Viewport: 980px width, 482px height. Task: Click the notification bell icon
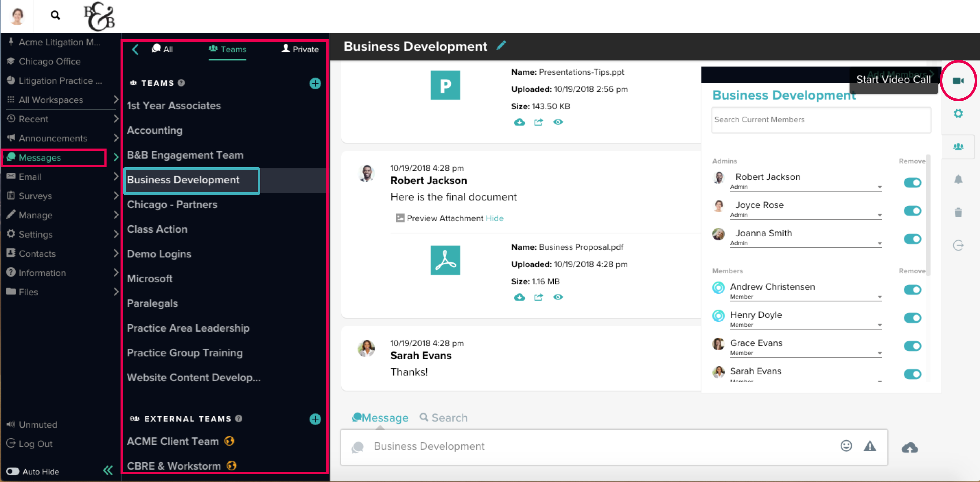958,179
